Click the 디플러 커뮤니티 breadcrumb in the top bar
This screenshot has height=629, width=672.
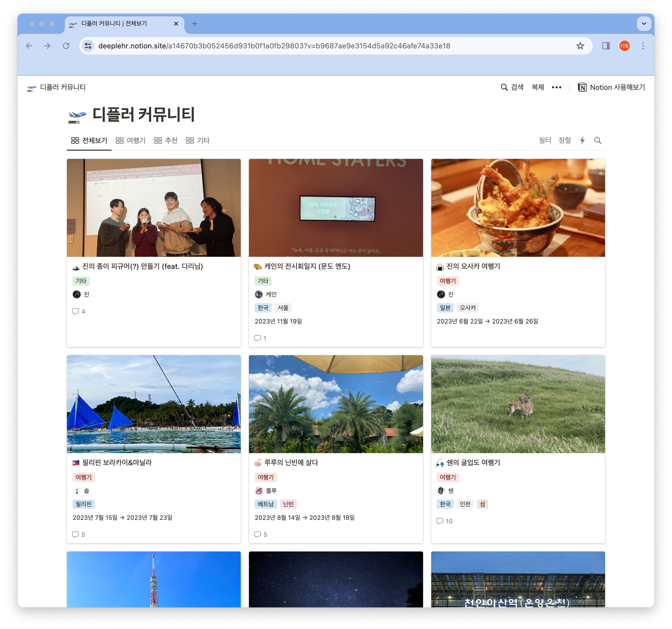[56, 87]
